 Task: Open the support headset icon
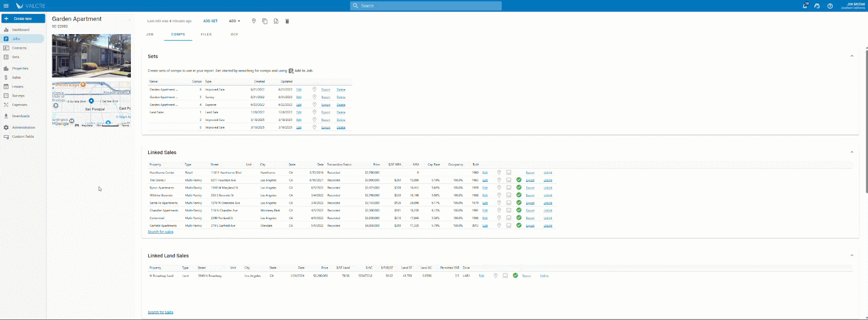tap(817, 5)
